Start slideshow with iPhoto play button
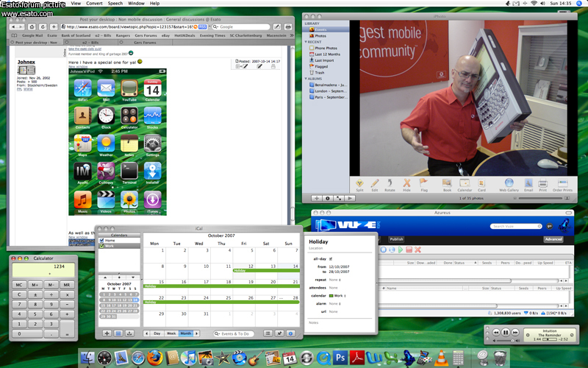 pyautogui.click(x=350, y=198)
